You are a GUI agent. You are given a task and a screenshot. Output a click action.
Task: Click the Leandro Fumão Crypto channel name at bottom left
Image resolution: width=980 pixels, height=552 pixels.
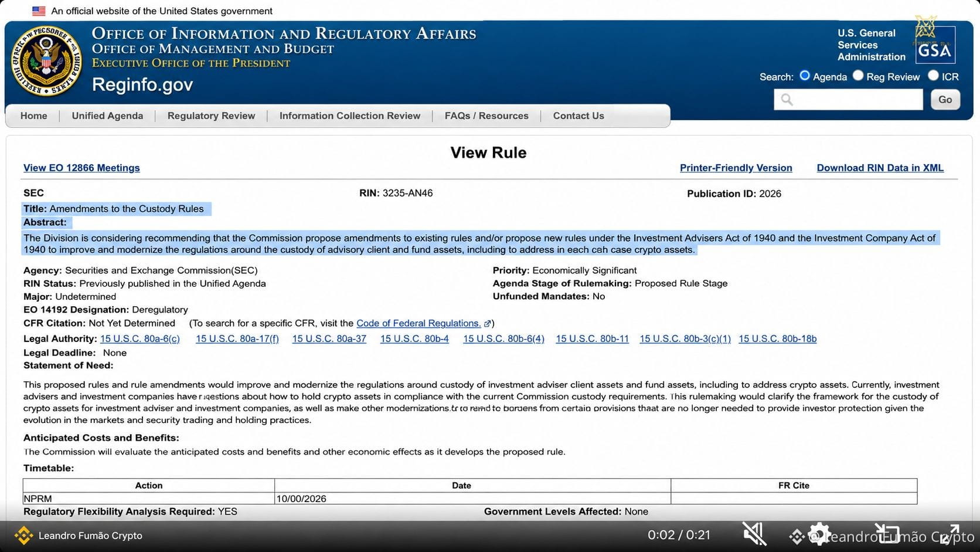coord(90,536)
